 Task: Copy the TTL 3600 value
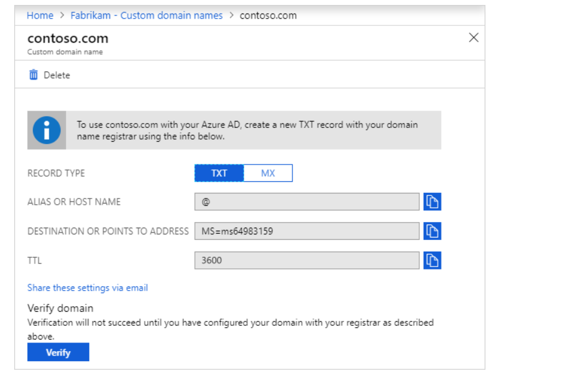432,260
